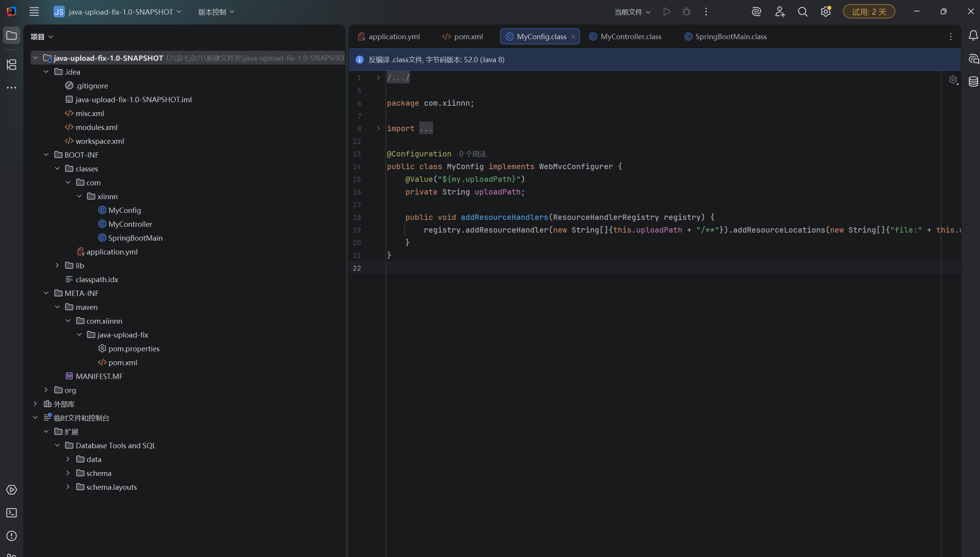
Task: Expand the lib folder
Action: 57,265
